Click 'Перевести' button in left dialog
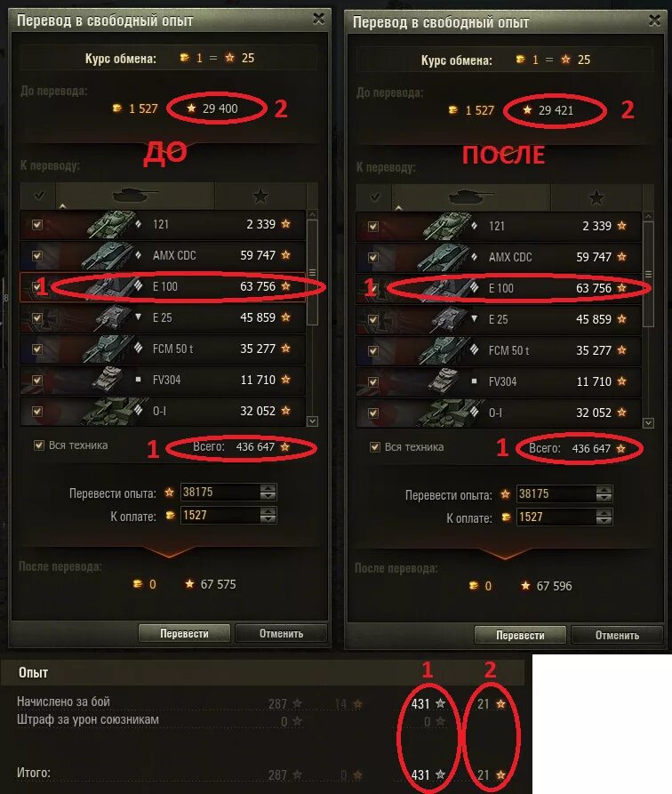Image resolution: width=672 pixels, height=794 pixels. pyautogui.click(x=184, y=633)
